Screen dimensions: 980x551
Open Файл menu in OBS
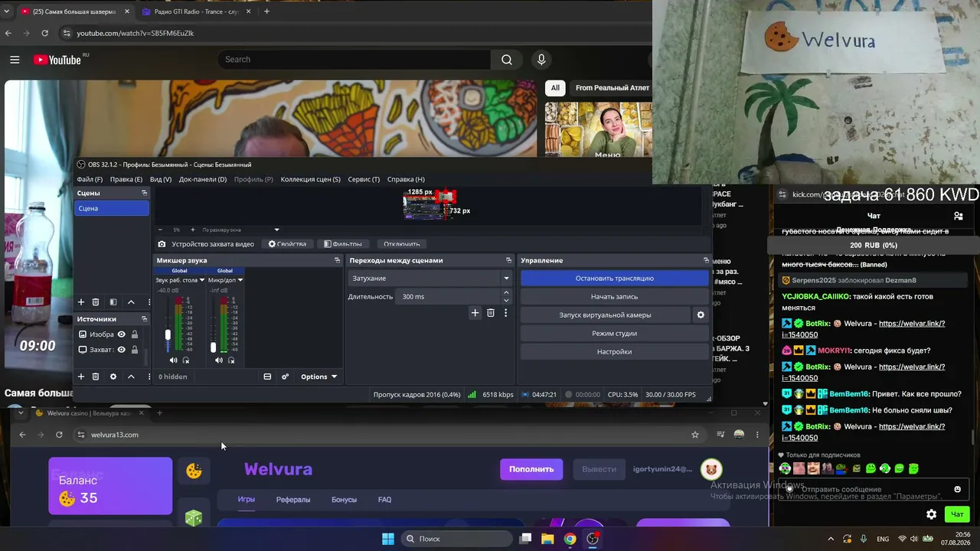point(90,179)
